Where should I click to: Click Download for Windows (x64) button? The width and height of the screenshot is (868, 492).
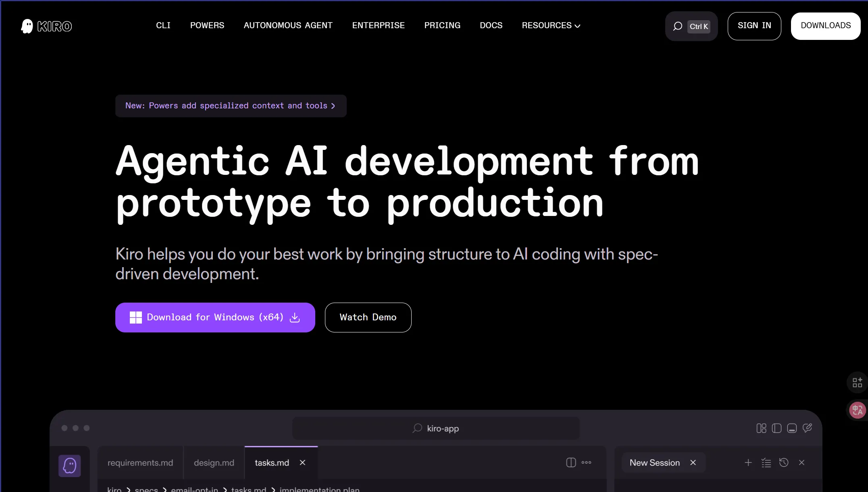pyautogui.click(x=215, y=318)
